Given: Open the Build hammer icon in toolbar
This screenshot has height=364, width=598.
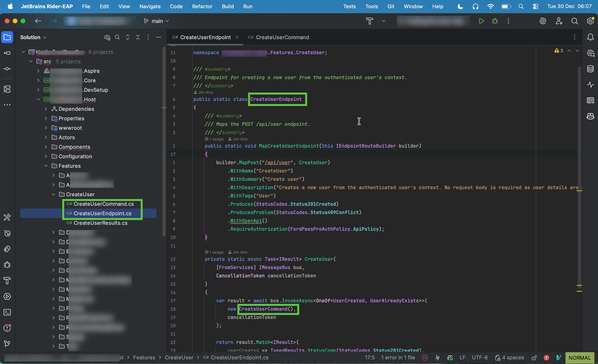Looking at the screenshot, I should click(x=370, y=21).
